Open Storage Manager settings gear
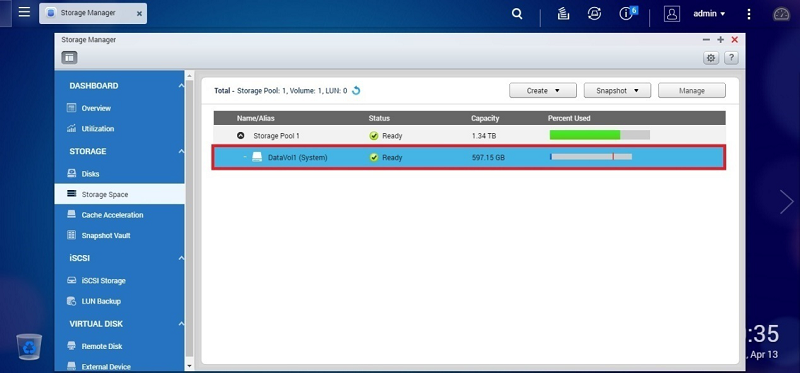The image size is (800, 373). [x=711, y=58]
